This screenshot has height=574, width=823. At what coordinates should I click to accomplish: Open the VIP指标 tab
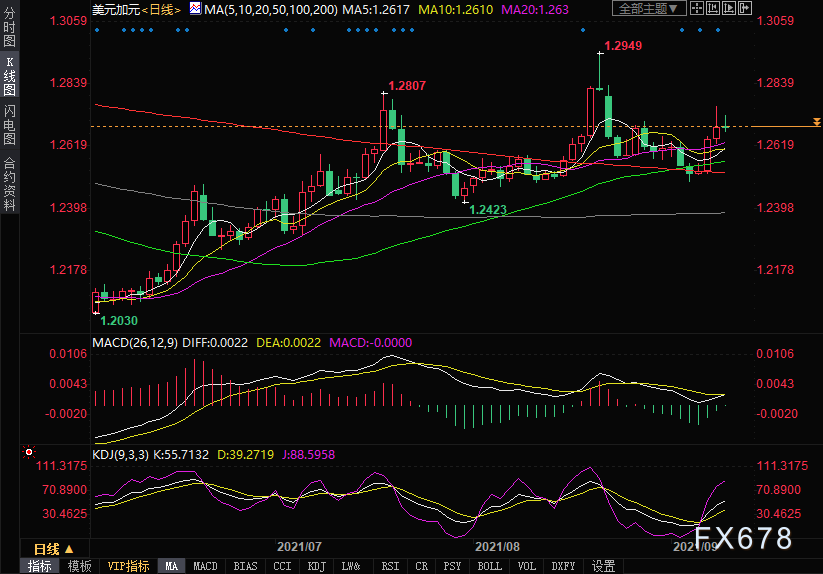click(128, 566)
